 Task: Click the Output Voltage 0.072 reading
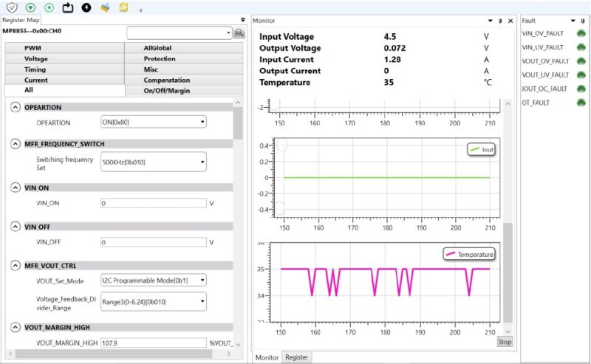(x=394, y=48)
